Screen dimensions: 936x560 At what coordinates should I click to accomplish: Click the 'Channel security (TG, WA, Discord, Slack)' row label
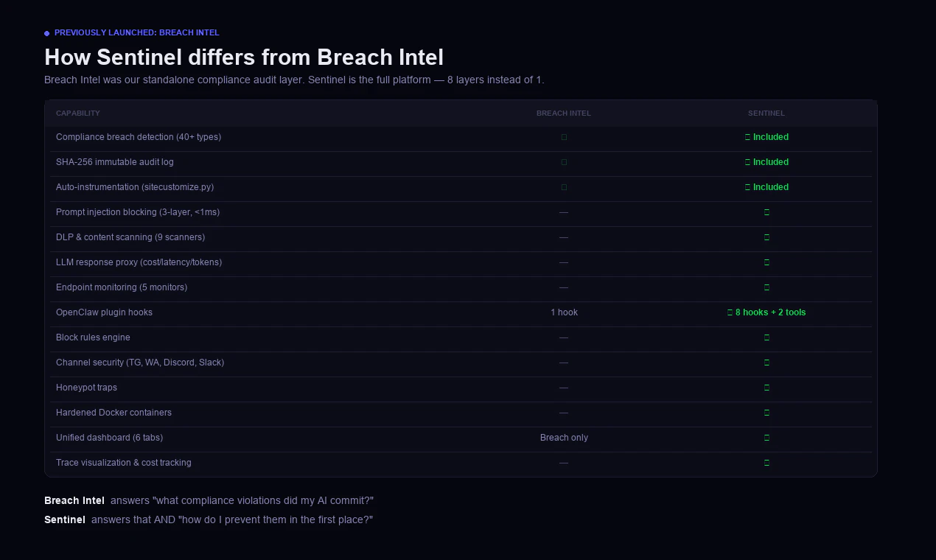click(140, 363)
